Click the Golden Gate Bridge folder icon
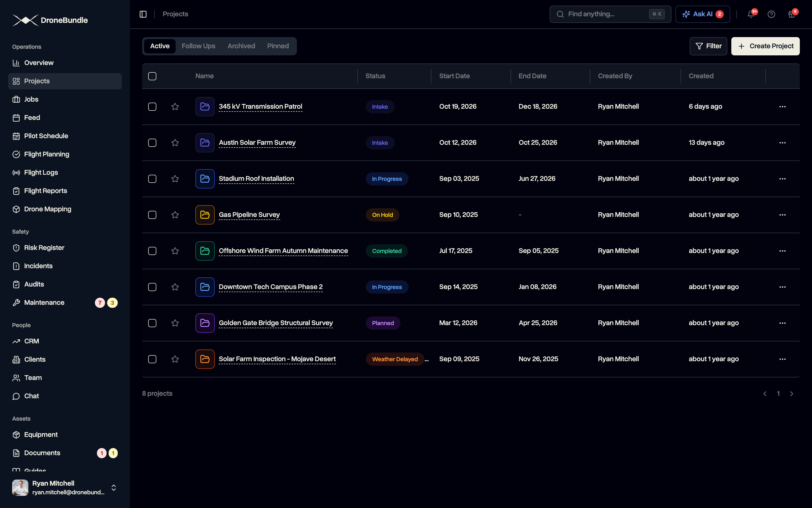Image resolution: width=812 pixels, height=508 pixels. click(205, 323)
